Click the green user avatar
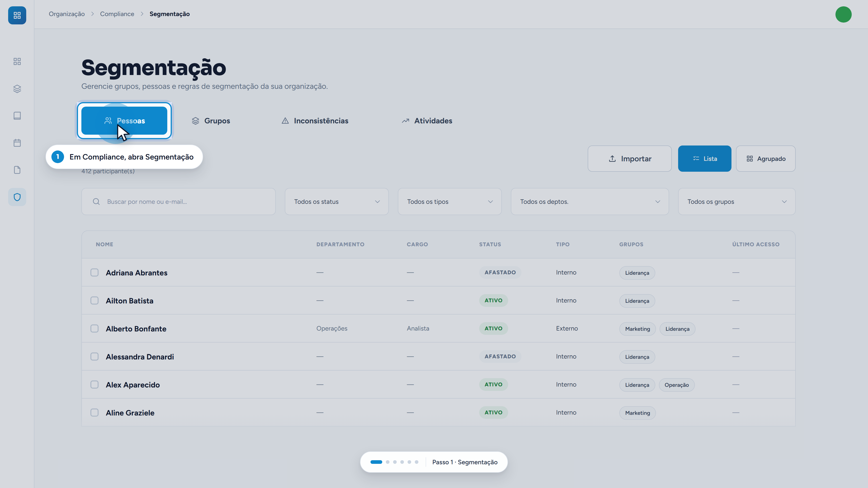 [843, 14]
